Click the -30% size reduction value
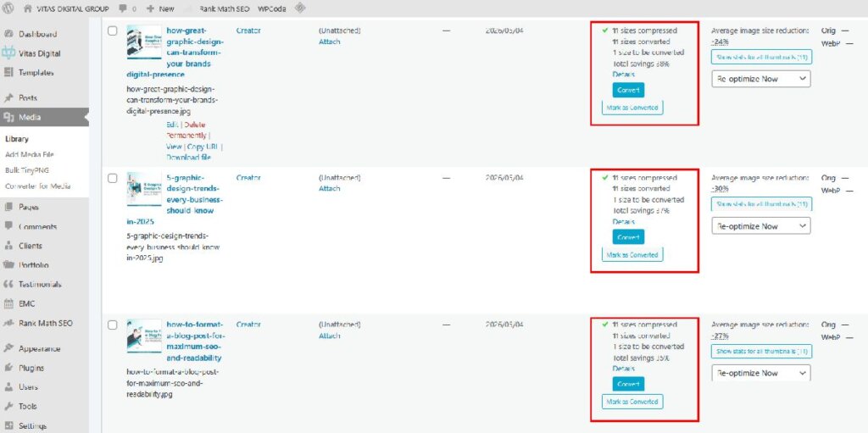 (x=720, y=188)
